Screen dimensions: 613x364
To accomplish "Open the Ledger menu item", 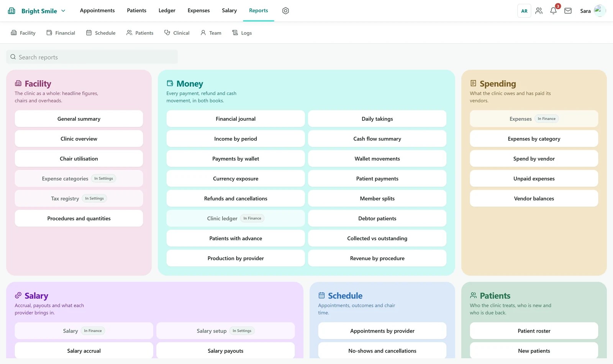I will [167, 10].
